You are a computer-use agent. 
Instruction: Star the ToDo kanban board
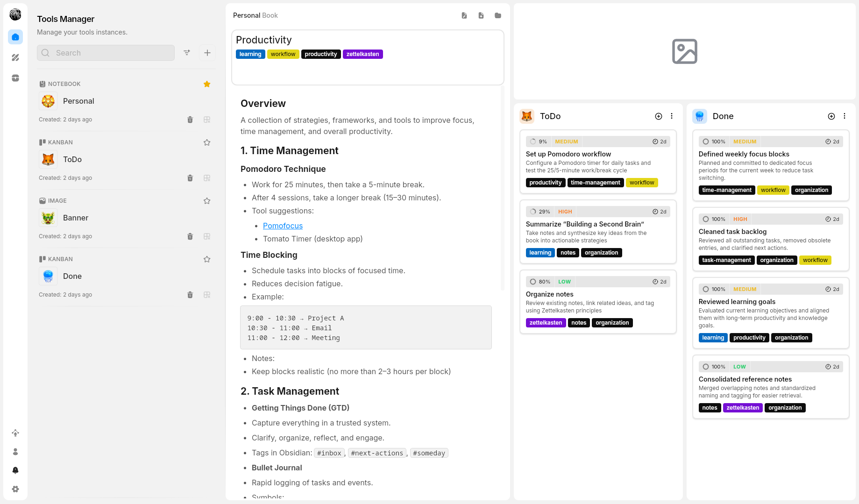tap(207, 142)
